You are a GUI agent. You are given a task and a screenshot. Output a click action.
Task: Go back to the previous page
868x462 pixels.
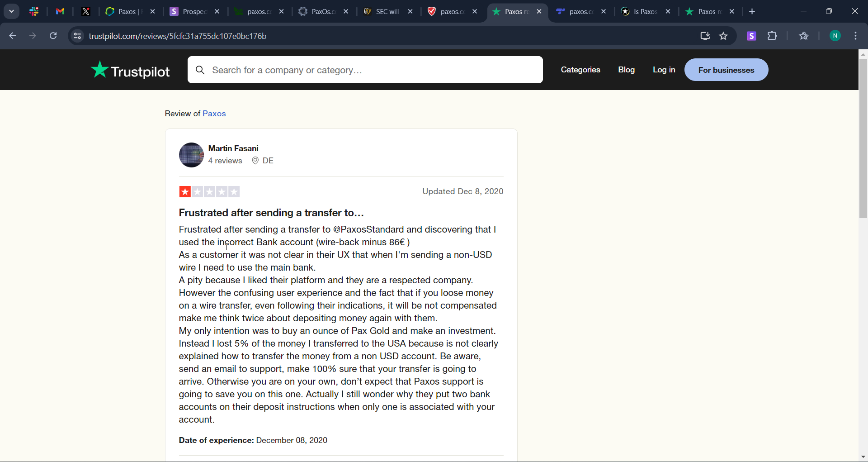click(13, 36)
